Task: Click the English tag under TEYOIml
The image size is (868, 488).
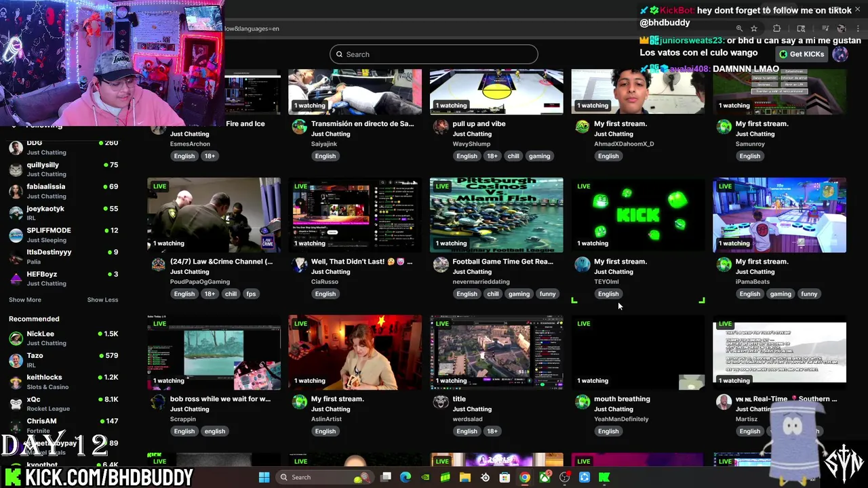Action: click(x=608, y=293)
